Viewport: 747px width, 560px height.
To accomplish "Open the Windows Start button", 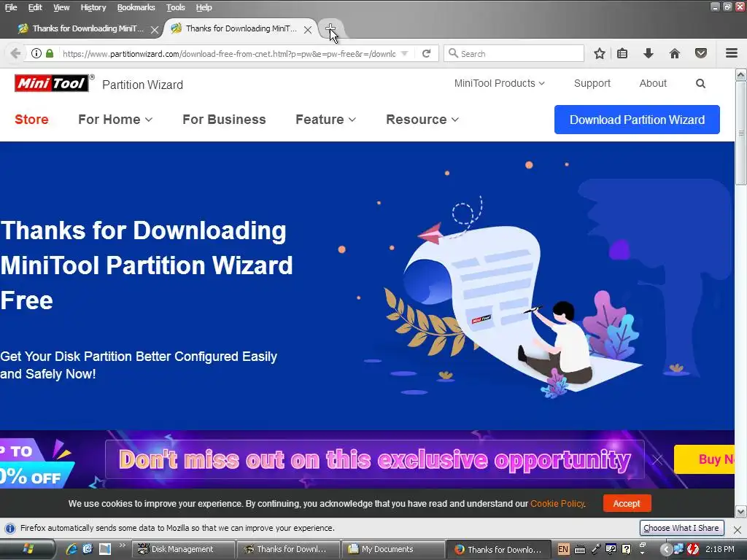I will tap(28, 549).
